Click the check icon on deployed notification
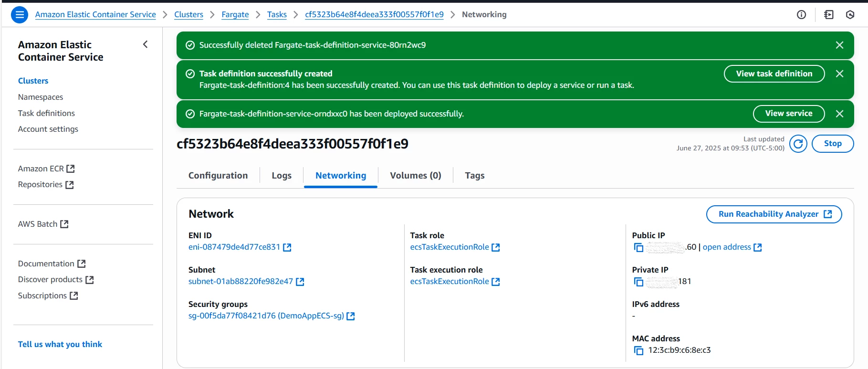 190,114
